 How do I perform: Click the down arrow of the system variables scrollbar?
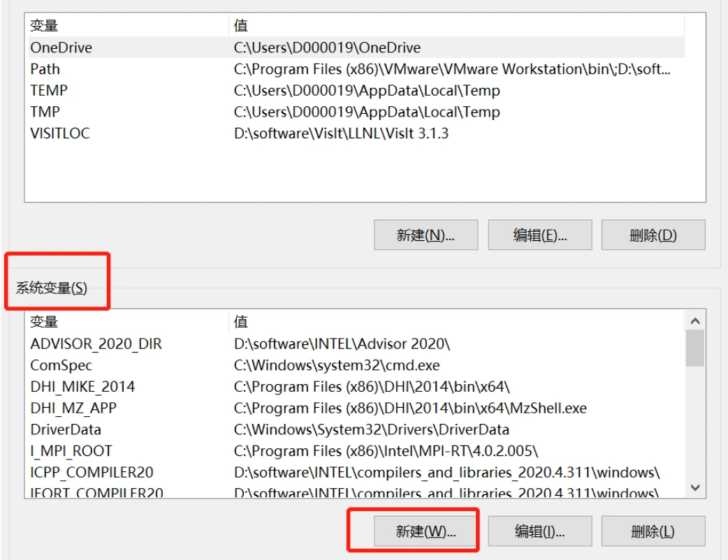coord(695,487)
